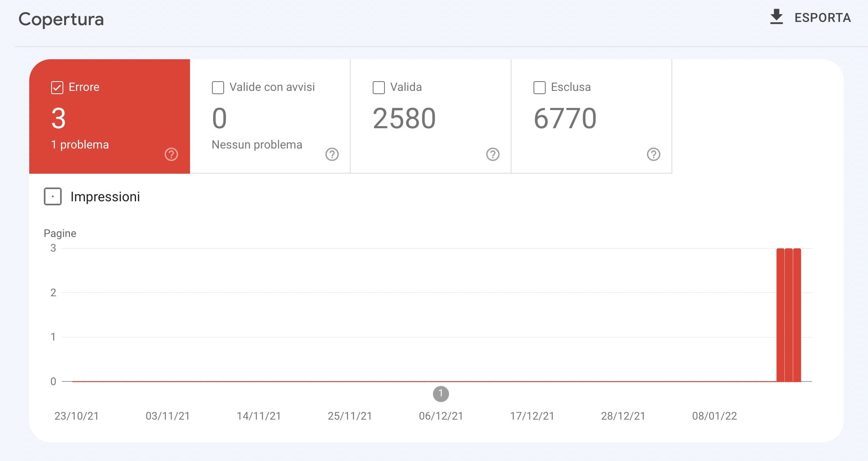Open help icon on Valide con avvisi card
The height and width of the screenshot is (461, 868).
click(332, 154)
